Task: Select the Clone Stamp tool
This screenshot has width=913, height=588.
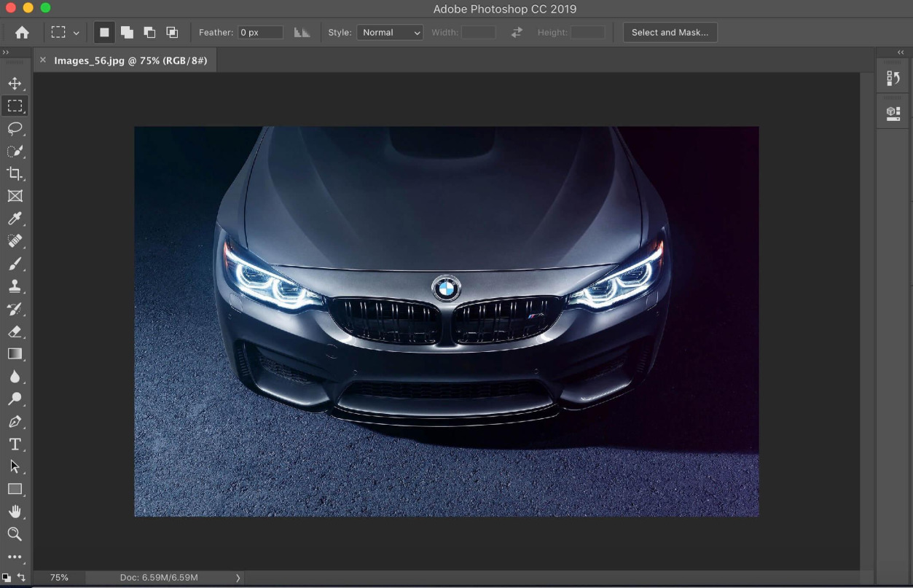Action: coord(15,286)
